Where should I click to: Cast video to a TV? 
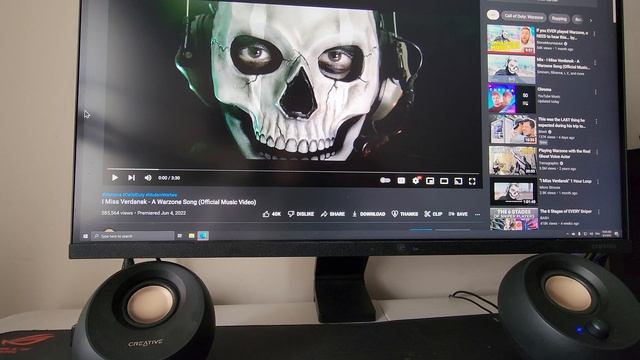pos(458,181)
